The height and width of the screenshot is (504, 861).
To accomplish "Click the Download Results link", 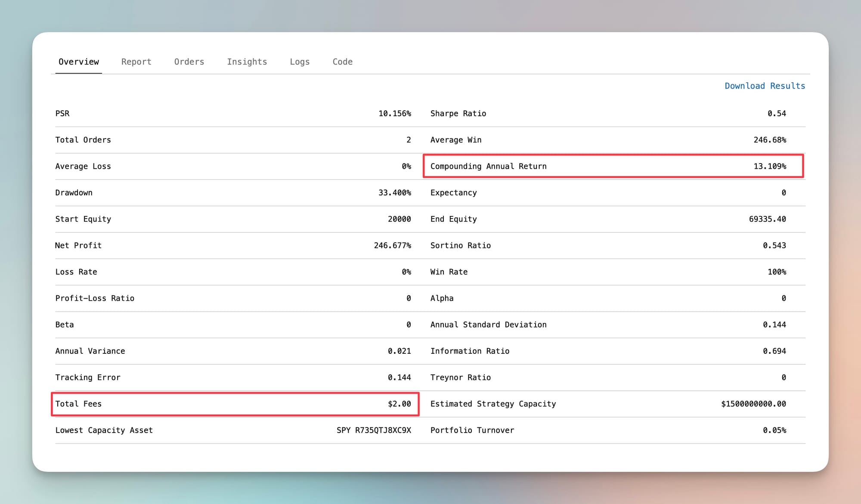I will (765, 86).
